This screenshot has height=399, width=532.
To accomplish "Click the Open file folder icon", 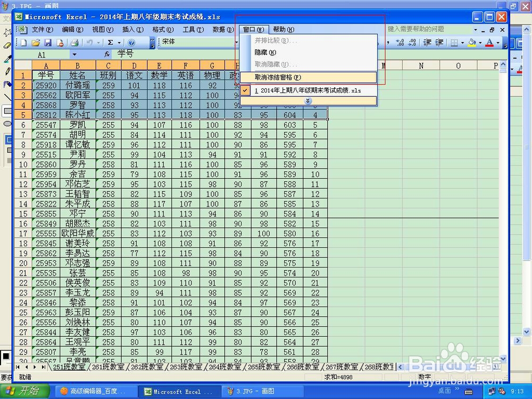I will (x=36, y=43).
